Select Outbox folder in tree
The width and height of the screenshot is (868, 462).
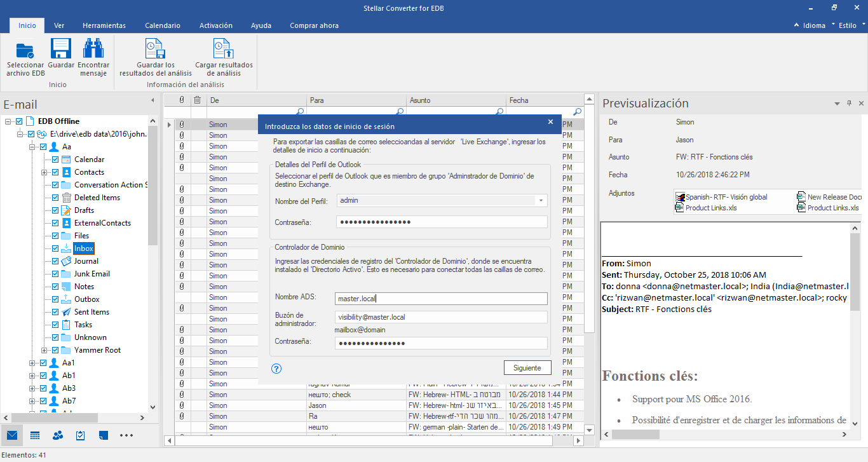[87, 299]
